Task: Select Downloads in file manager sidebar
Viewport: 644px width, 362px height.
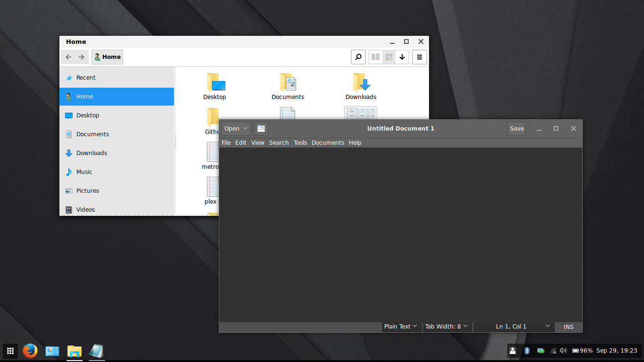Action: pos(117,153)
